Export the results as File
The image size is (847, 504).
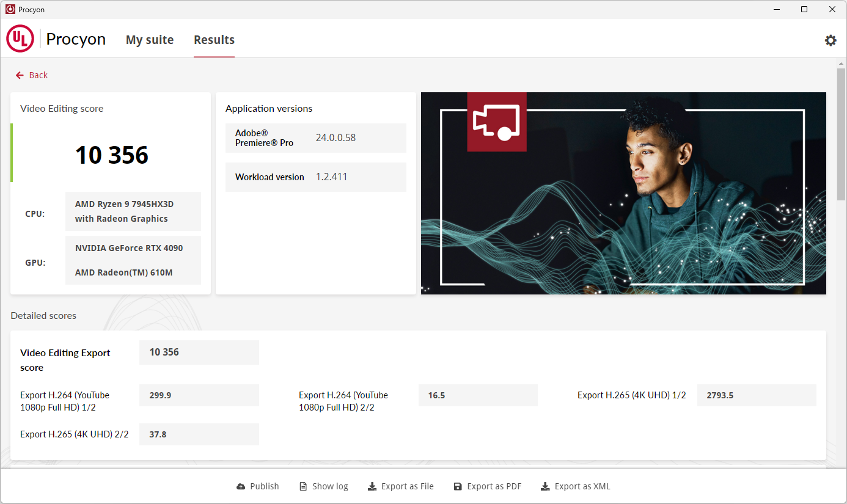[400, 486]
